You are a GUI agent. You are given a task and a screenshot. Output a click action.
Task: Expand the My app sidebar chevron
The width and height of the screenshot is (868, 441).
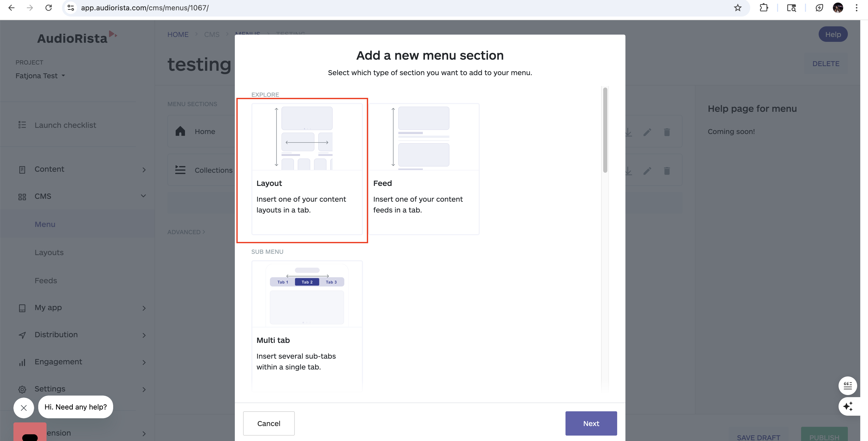144,308
